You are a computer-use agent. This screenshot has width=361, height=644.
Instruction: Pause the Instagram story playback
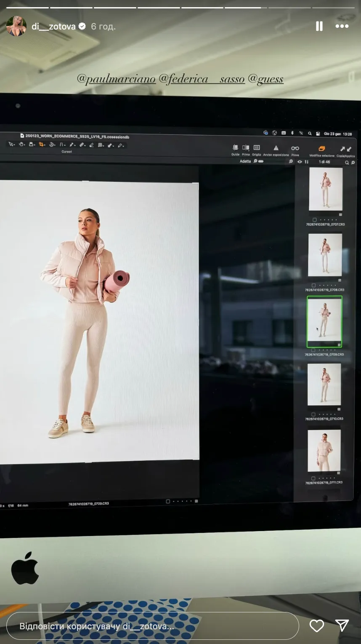click(319, 27)
